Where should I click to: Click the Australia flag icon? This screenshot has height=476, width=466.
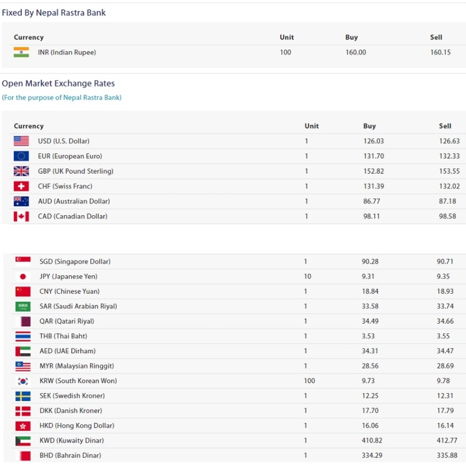pyautogui.click(x=21, y=201)
